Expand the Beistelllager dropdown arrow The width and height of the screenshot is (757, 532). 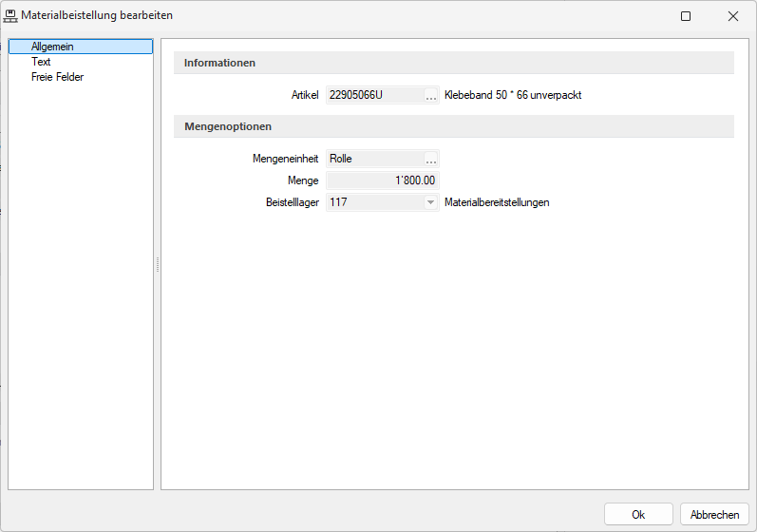click(x=430, y=202)
